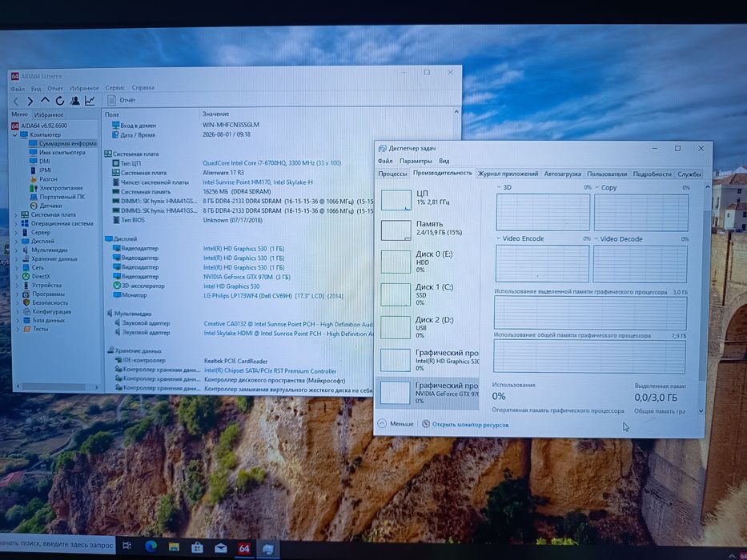The width and height of the screenshot is (747, 560).
Task: Click the Поле column header in AIDA64
Action: click(112, 114)
